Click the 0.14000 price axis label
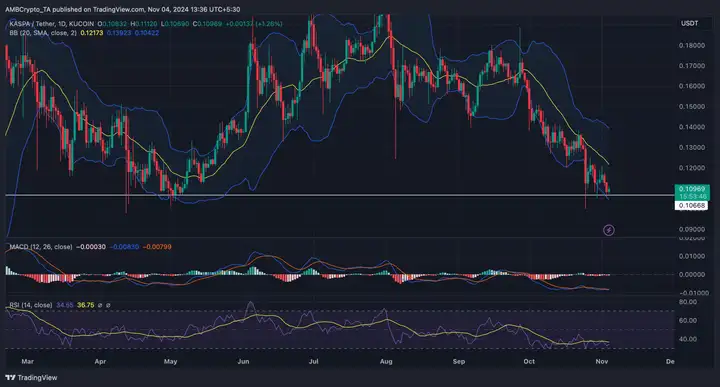Image resolution: width=720 pixels, height=387 pixels. pyautogui.click(x=692, y=127)
